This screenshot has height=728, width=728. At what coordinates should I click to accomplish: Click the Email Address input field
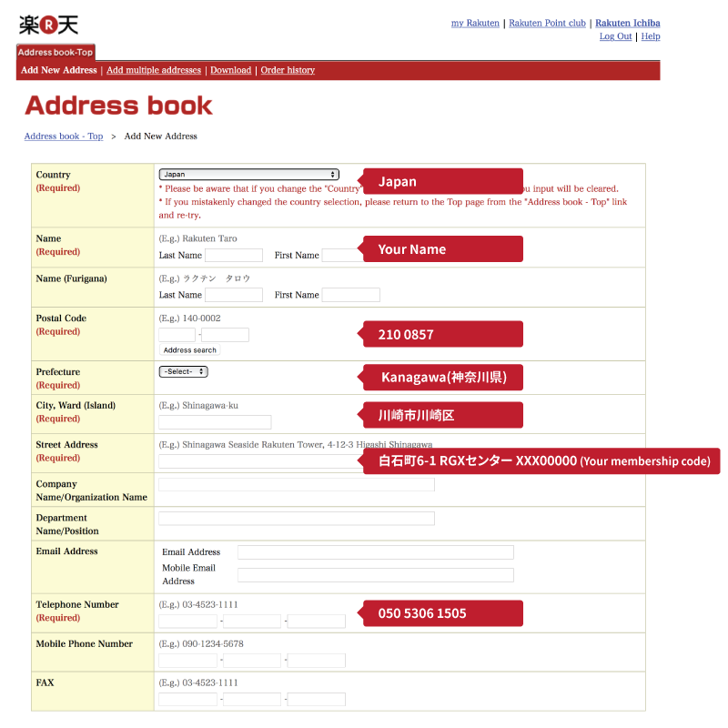pyautogui.click(x=376, y=552)
